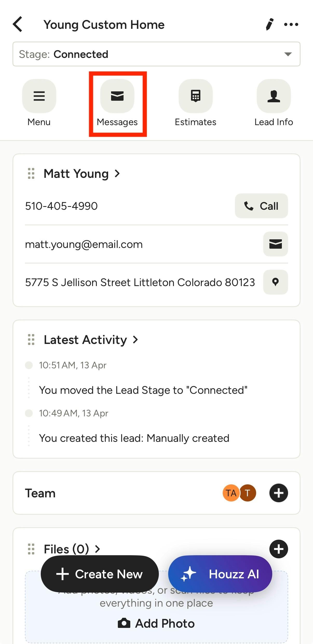Expand the Latest Activity section

[91, 340]
